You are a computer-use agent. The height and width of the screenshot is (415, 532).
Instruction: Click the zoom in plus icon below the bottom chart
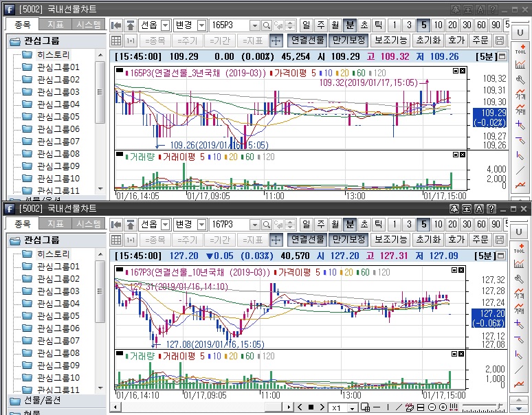click(x=444, y=407)
